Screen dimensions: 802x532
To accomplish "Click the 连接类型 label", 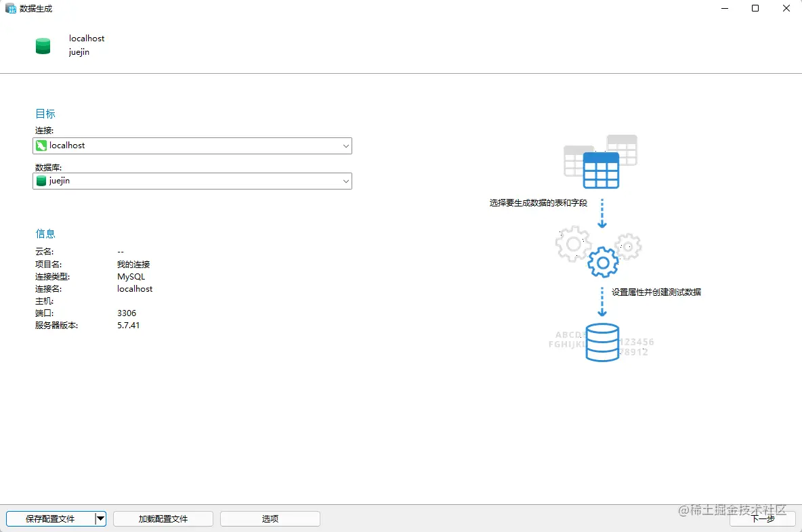I will (52, 276).
